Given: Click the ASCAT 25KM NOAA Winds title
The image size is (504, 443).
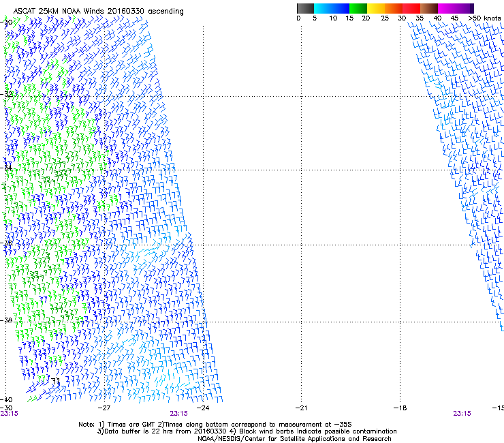Looking at the screenshot, I should pyautogui.click(x=98, y=11).
